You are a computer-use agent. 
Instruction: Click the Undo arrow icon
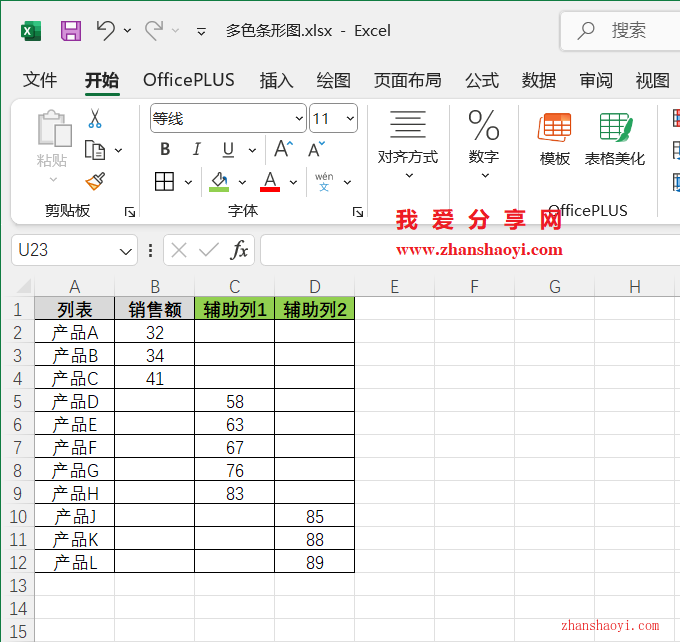[x=106, y=31]
